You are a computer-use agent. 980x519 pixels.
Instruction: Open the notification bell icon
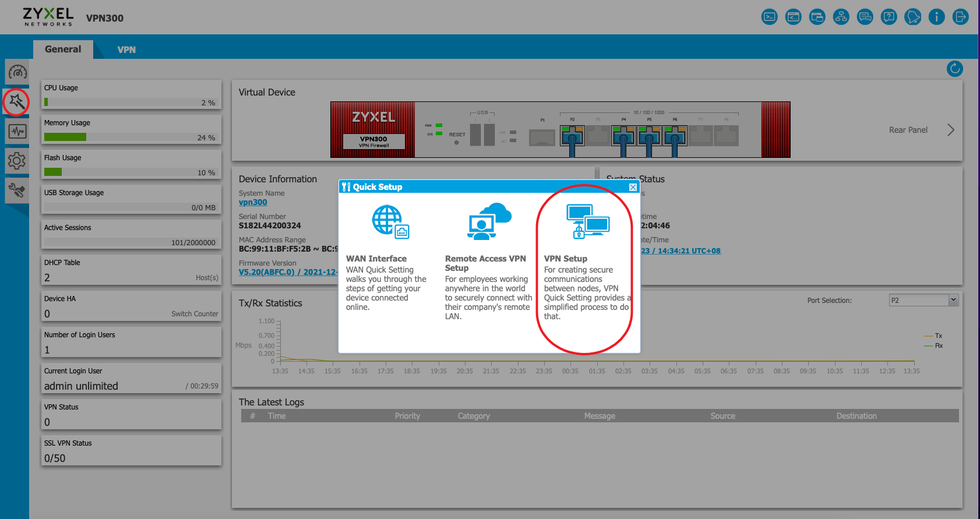pos(913,17)
